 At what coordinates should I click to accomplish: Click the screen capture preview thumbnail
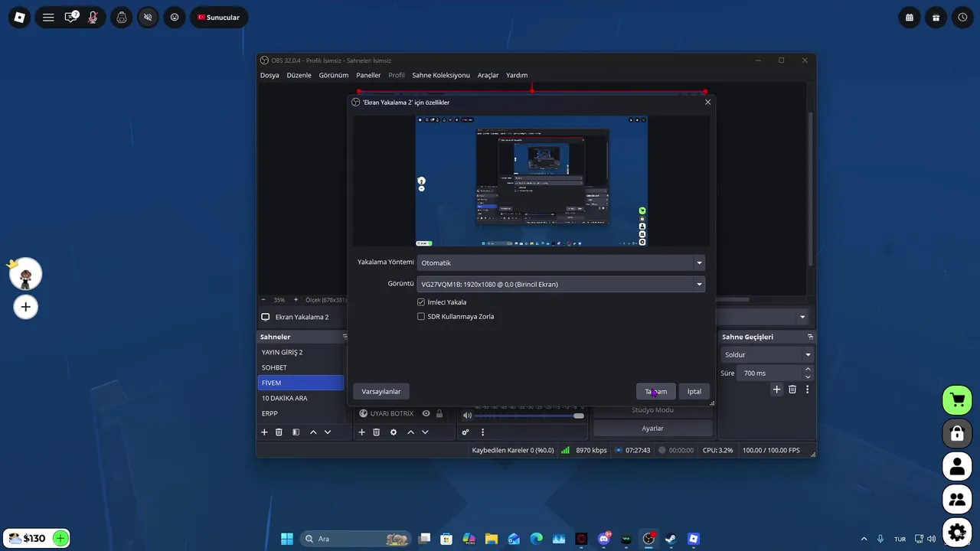531,181
